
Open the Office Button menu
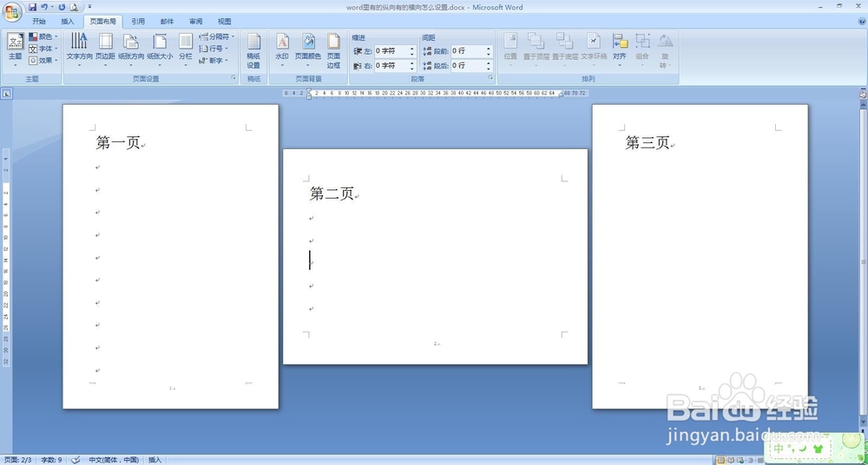(12, 11)
